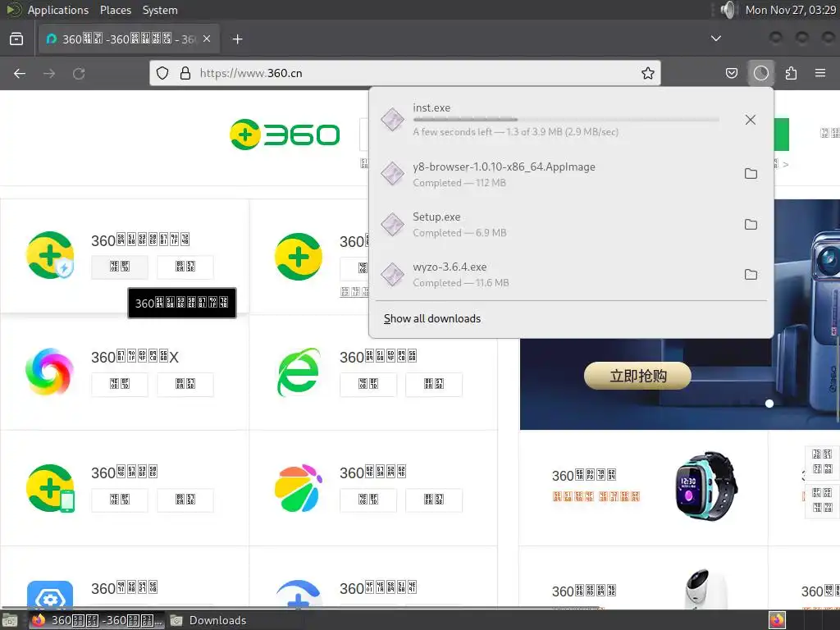Viewport: 840px width, 630px height.
Task: Click the golden 立即抢购 button
Action: (x=637, y=376)
